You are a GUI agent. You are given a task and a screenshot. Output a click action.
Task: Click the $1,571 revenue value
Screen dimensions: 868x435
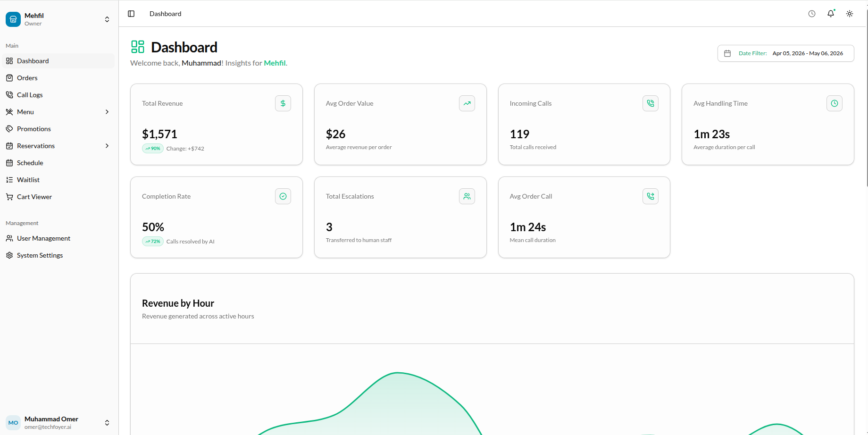tap(159, 134)
